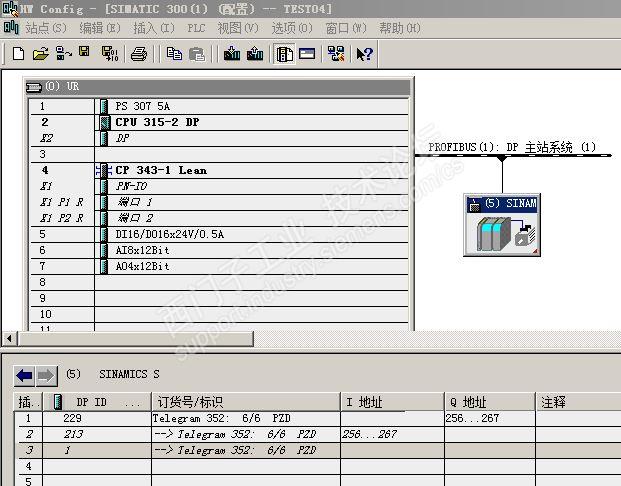Click the 订货号/标识 column header
Screen dimensions: 621x486
246,402
